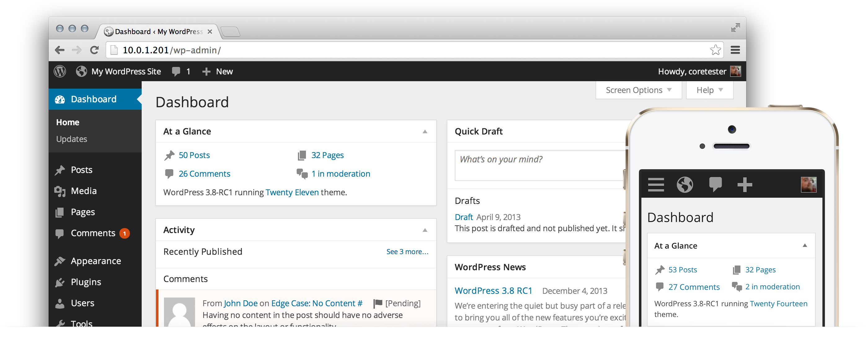Image resolution: width=868 pixels, height=353 pixels.
Task: Open a new browser tab
Action: coord(231,32)
